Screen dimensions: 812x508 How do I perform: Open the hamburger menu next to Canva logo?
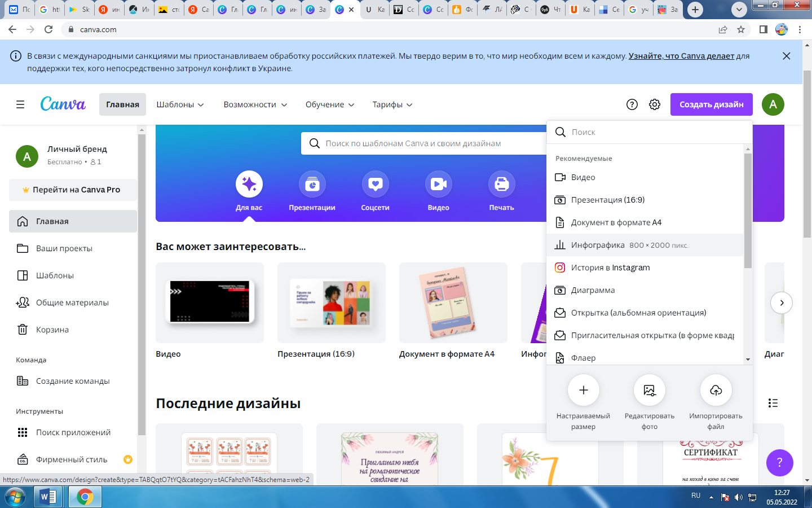20,104
